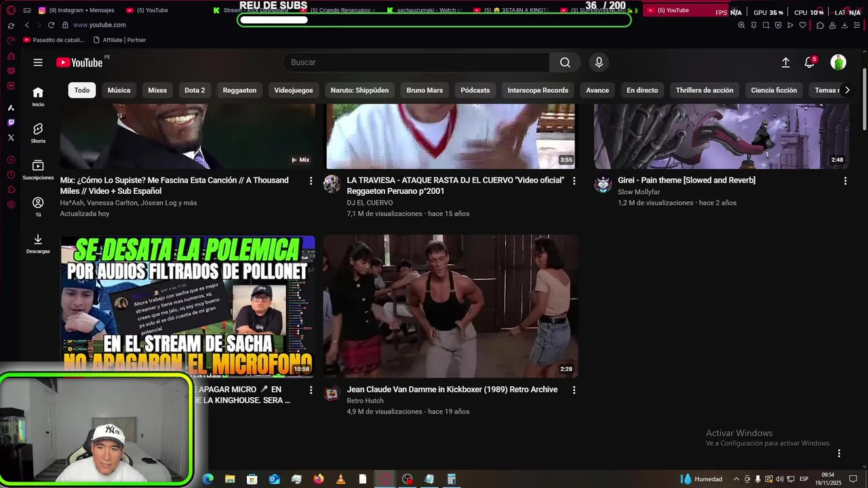Open the Affiliate | Partner bookmark

tap(119, 40)
